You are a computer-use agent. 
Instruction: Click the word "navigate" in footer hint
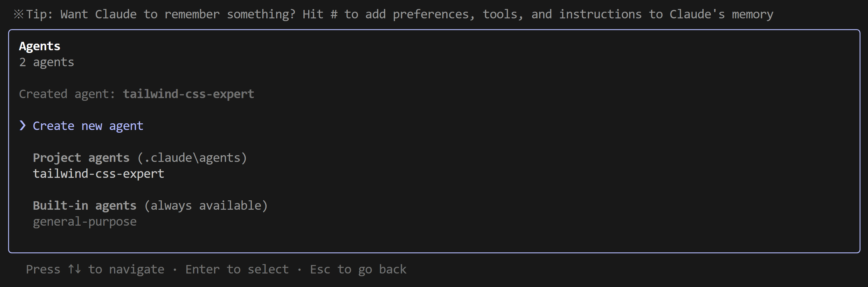point(136,269)
